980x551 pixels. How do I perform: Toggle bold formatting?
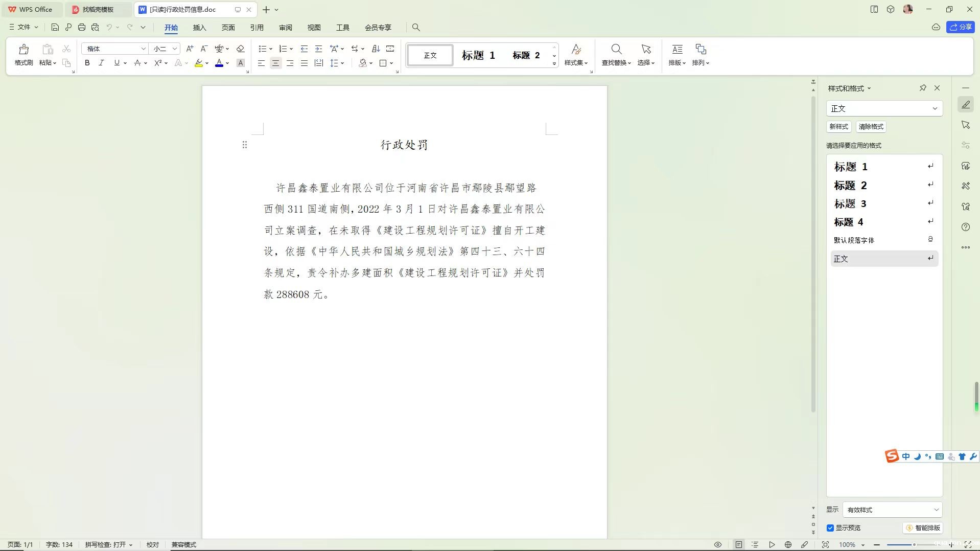pos(87,63)
